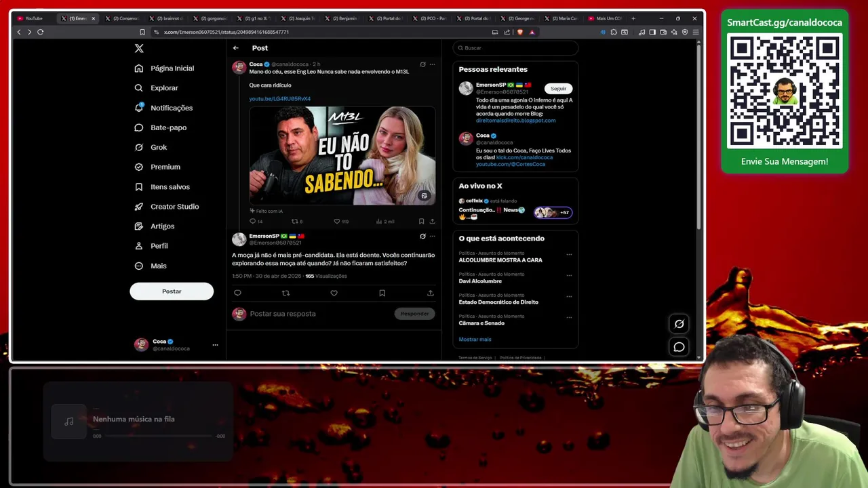Open Itens salvos bookmark icon
868x488 pixels.
pos(139,187)
